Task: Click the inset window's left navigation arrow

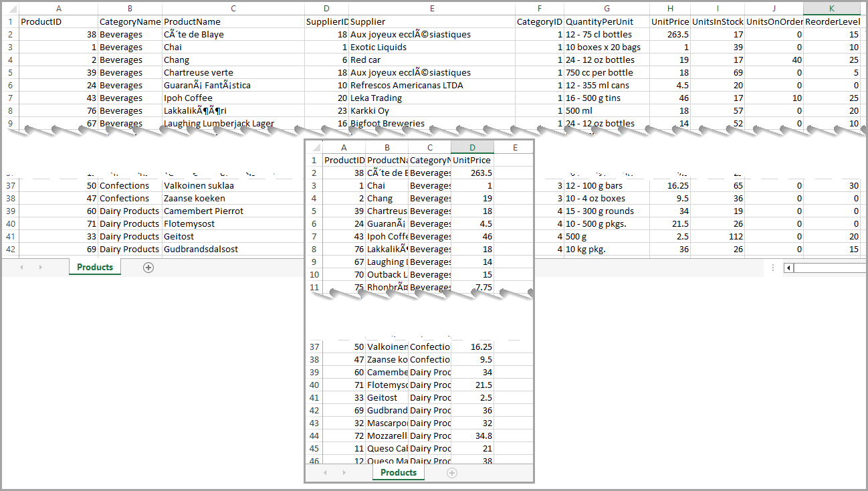Action: [326, 472]
